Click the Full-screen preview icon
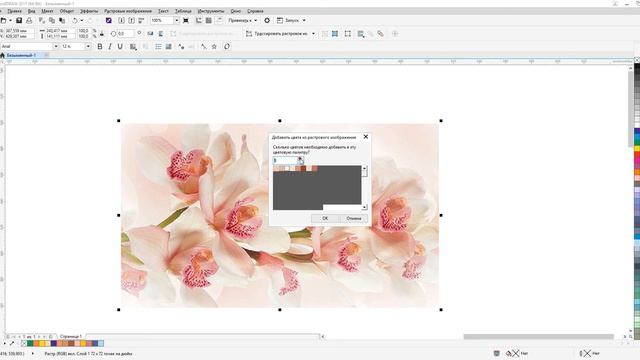This screenshot has width=640, height=360. pos(186,20)
